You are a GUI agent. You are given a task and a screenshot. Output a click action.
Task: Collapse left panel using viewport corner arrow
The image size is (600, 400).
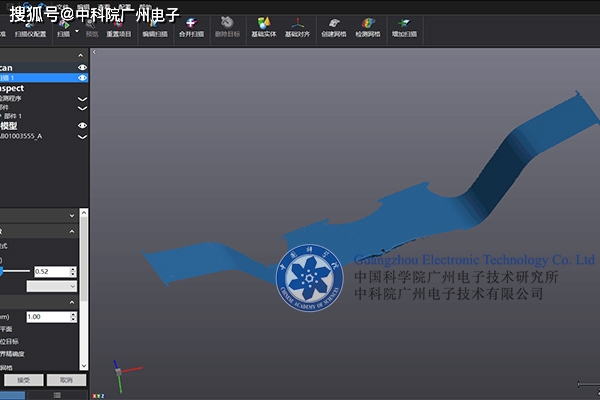click(94, 52)
